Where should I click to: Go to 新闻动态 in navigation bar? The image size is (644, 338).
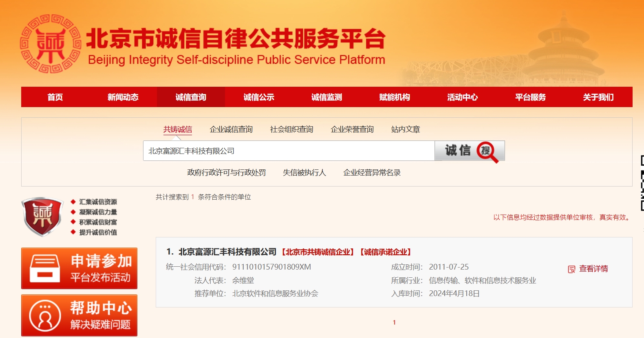(123, 97)
